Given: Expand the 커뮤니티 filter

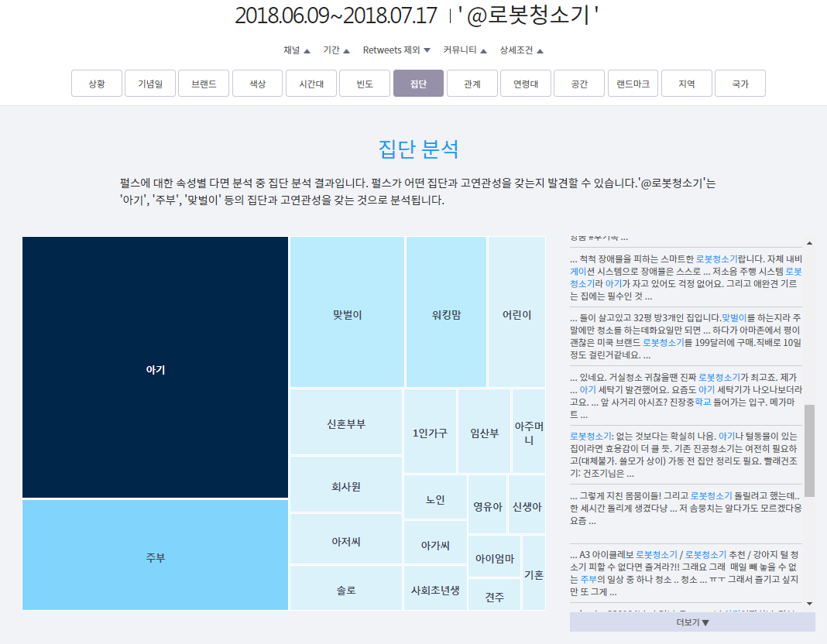Looking at the screenshot, I should [465, 50].
